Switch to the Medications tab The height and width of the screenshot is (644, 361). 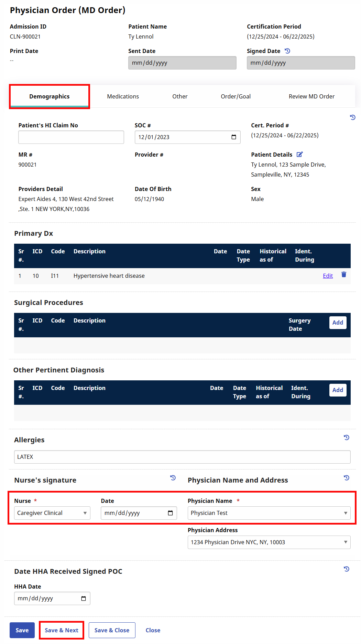(x=123, y=96)
